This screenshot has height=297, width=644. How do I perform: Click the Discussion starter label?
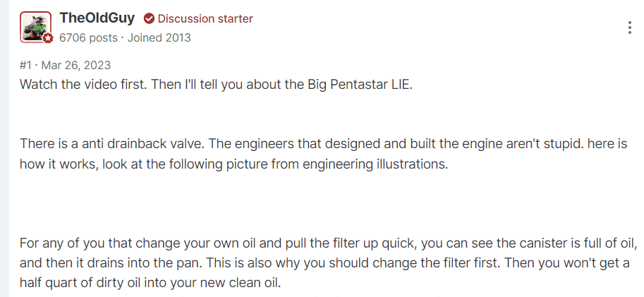[205, 18]
